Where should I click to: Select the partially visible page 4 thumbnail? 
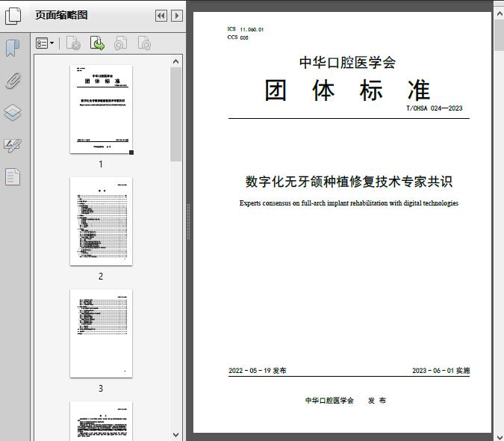click(x=101, y=421)
